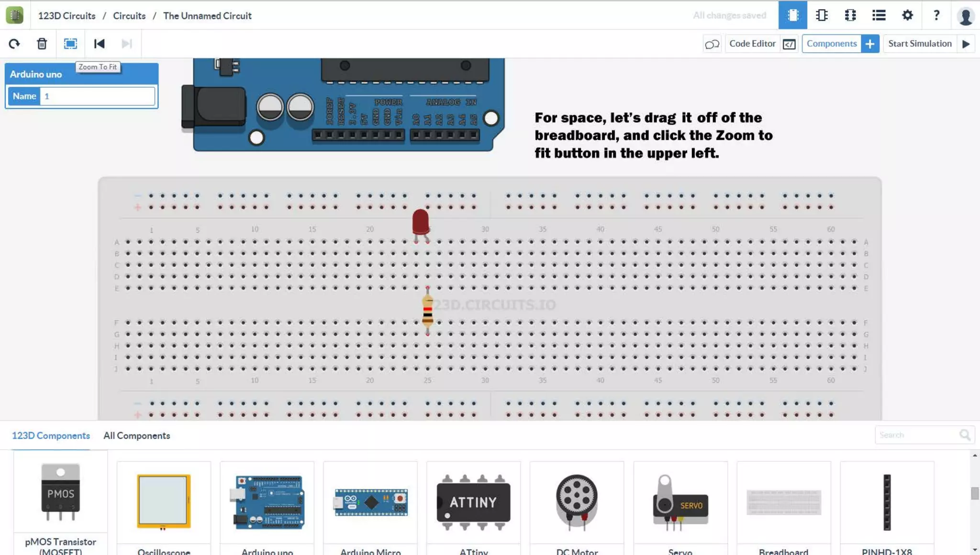Select the Servo component thumbnail
This screenshot has height=555, width=980.
(x=680, y=503)
